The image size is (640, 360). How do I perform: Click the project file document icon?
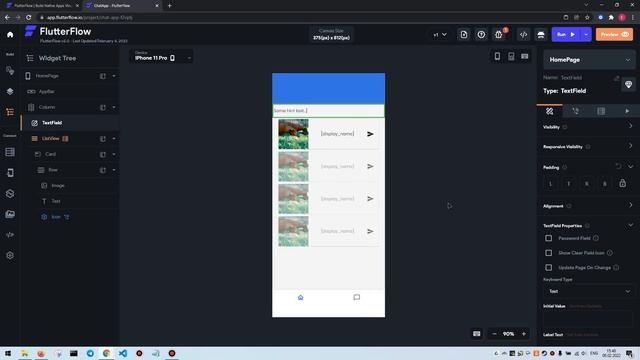pyautogui.click(x=464, y=35)
